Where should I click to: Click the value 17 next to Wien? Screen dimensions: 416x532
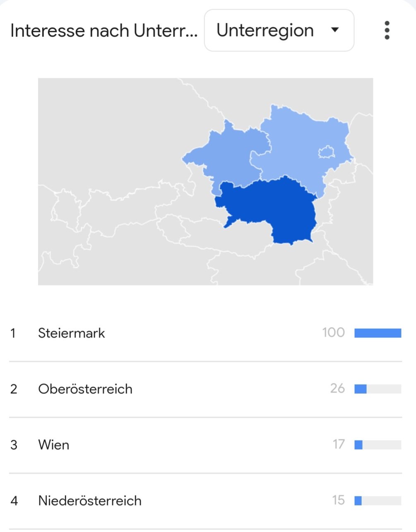coord(339,444)
